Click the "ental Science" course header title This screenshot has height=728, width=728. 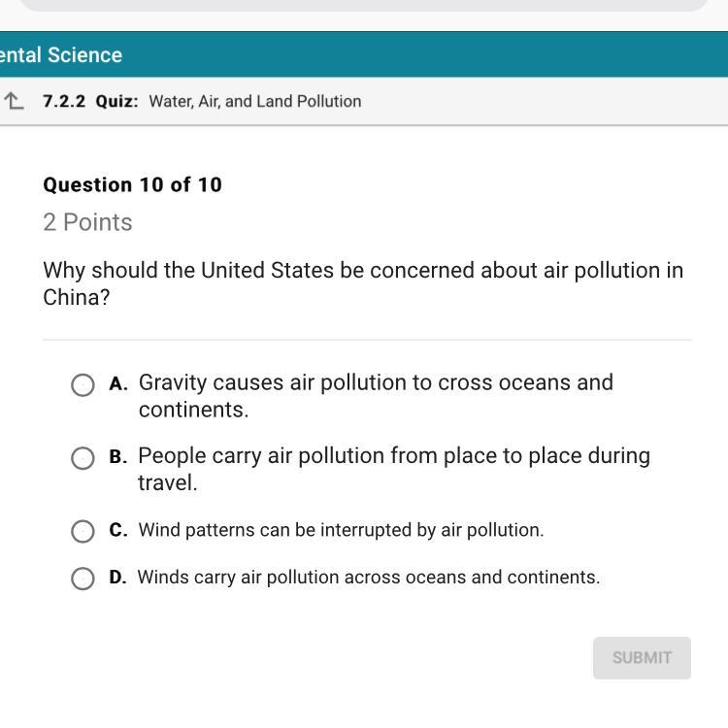pyautogui.click(x=60, y=55)
